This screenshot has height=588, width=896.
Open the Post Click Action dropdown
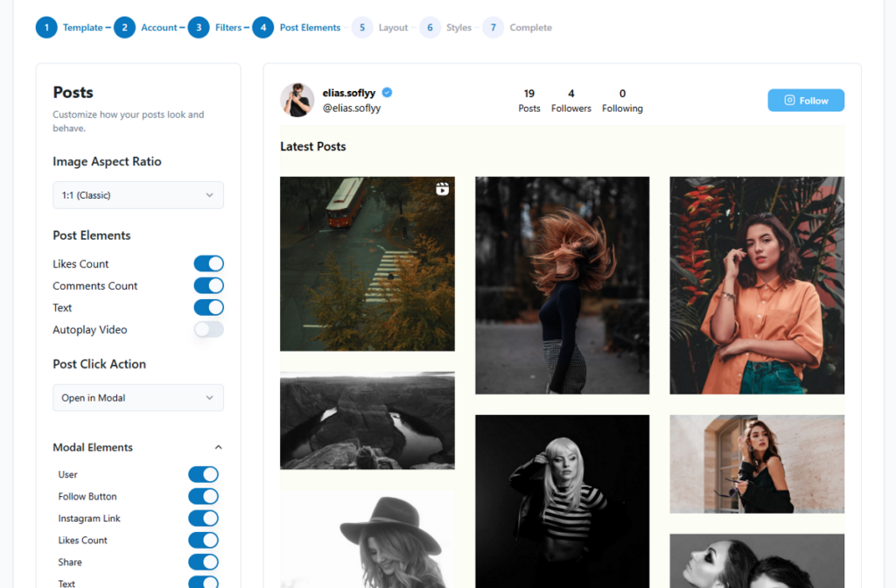point(137,397)
